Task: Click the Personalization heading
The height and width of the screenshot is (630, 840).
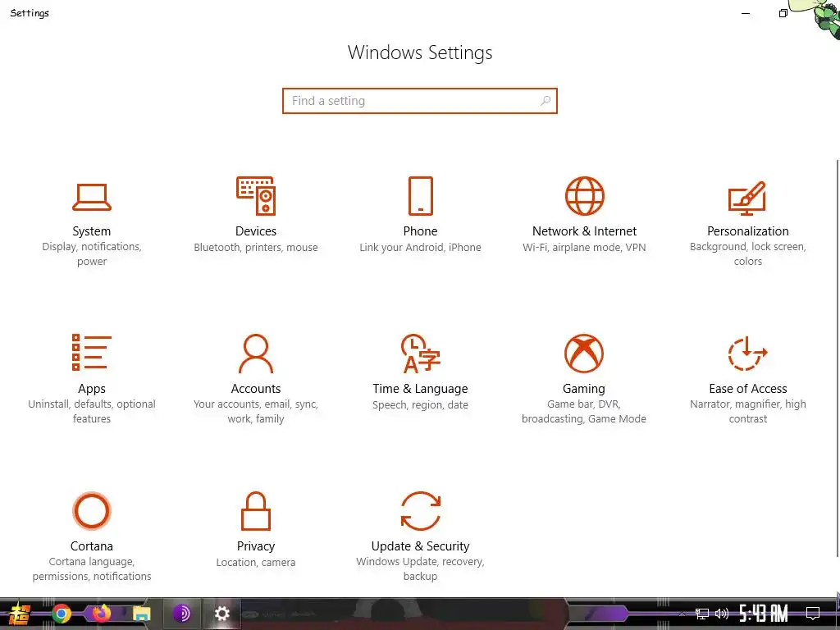Action: coord(748,231)
